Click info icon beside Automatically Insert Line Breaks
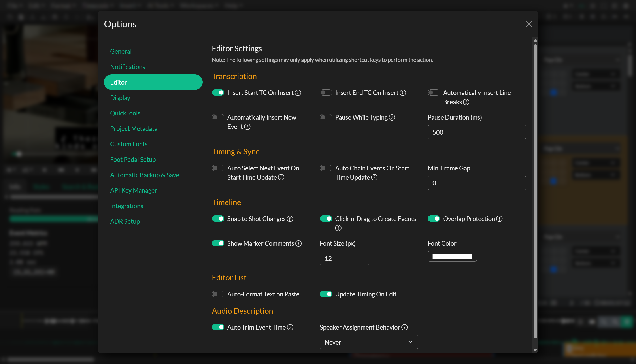 pyautogui.click(x=466, y=102)
